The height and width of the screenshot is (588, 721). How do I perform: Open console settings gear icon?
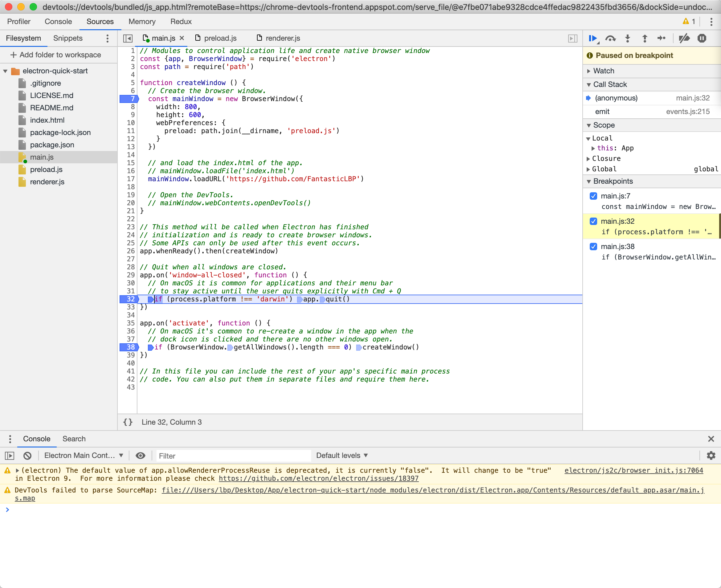click(x=711, y=455)
